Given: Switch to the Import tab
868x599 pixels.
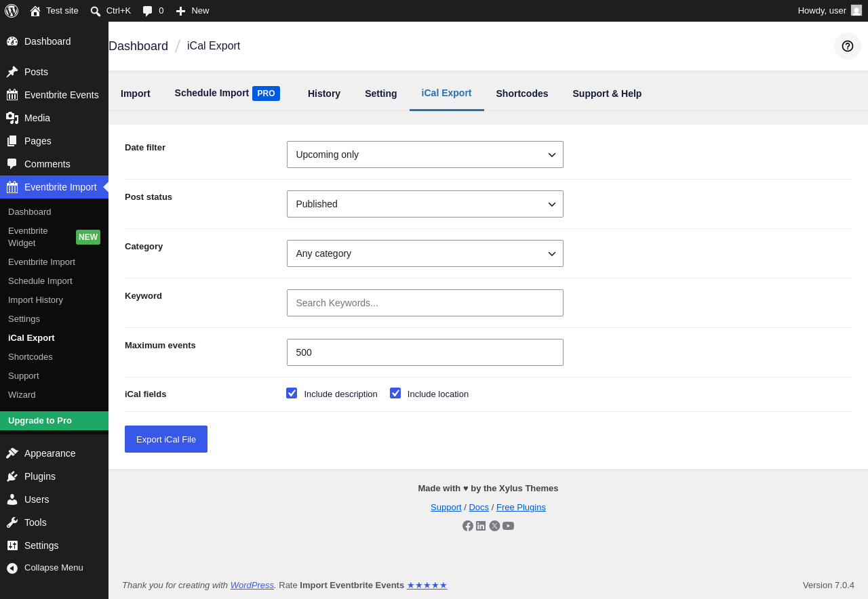Looking at the screenshot, I should pyautogui.click(x=136, y=94).
